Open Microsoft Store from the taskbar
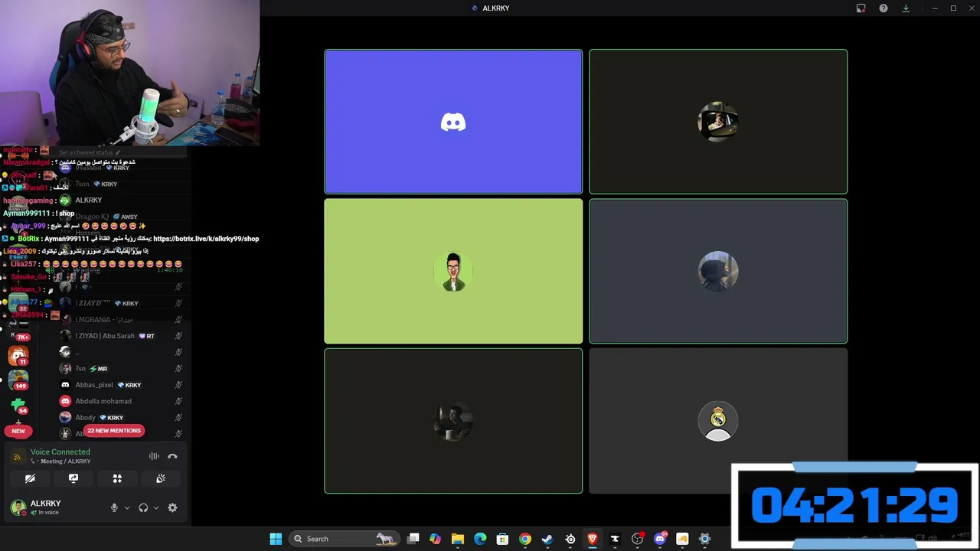 point(502,539)
